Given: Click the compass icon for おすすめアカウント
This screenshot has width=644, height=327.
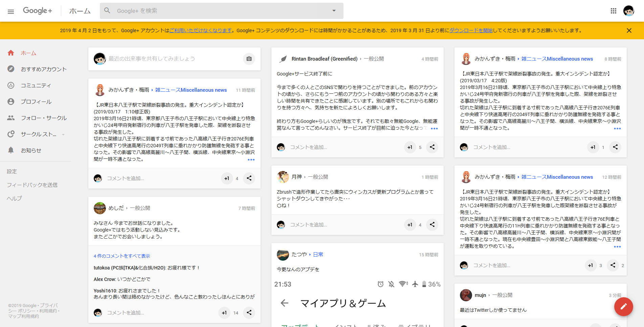Looking at the screenshot, I should click(x=11, y=69).
